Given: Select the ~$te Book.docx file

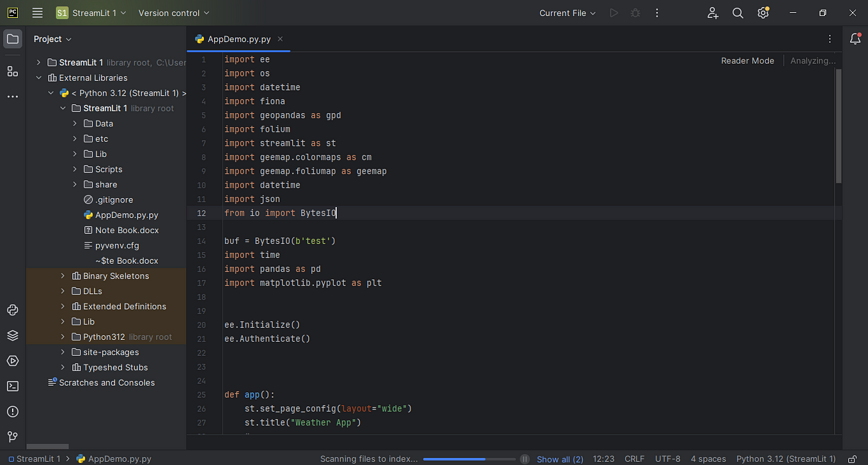Looking at the screenshot, I should [127, 261].
